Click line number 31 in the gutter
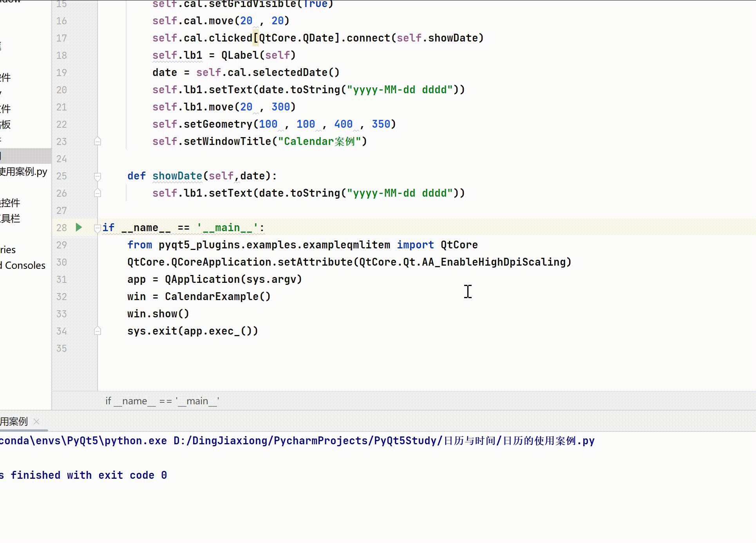The width and height of the screenshot is (756, 543). 61,280
